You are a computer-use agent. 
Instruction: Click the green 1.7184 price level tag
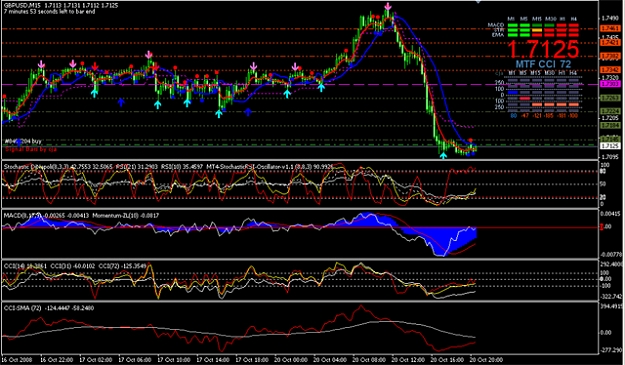[610, 126]
